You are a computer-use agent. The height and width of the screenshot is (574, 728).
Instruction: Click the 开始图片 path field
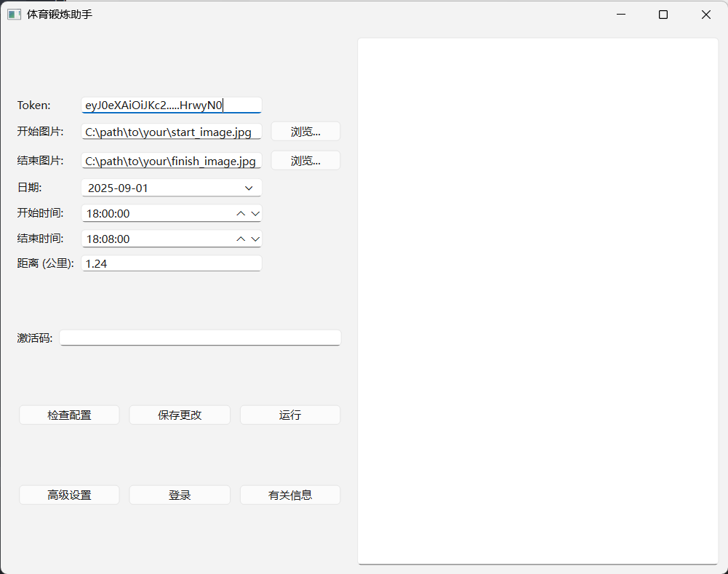coord(171,132)
